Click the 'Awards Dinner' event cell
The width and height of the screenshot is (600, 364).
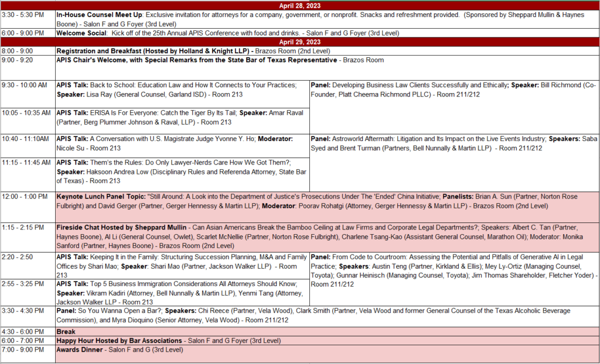pyautogui.click(x=328, y=354)
